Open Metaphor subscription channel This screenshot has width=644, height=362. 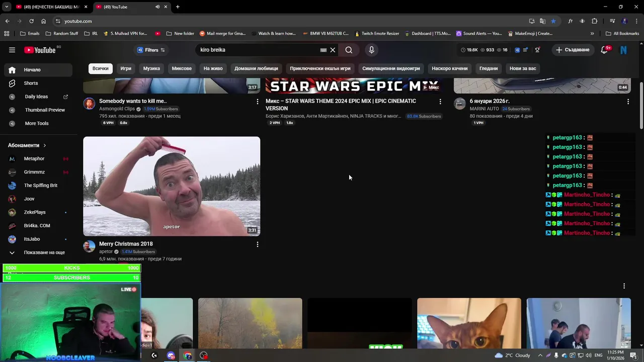click(38, 159)
